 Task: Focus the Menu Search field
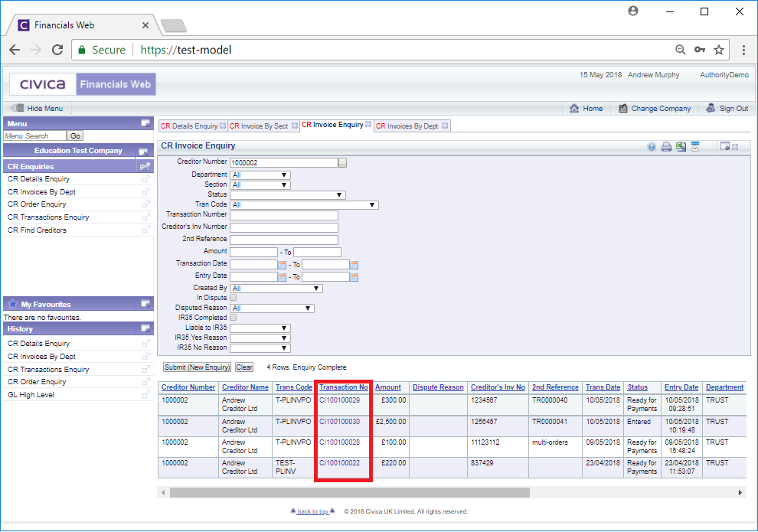34,136
